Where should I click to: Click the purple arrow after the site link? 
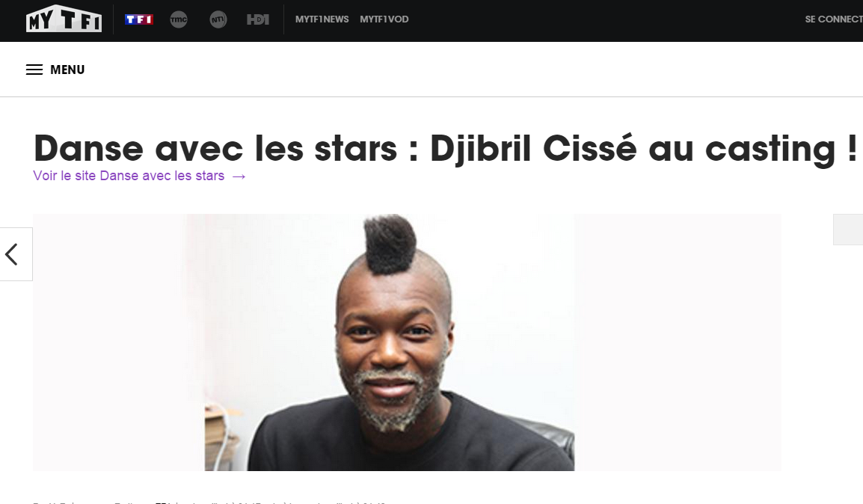click(239, 176)
